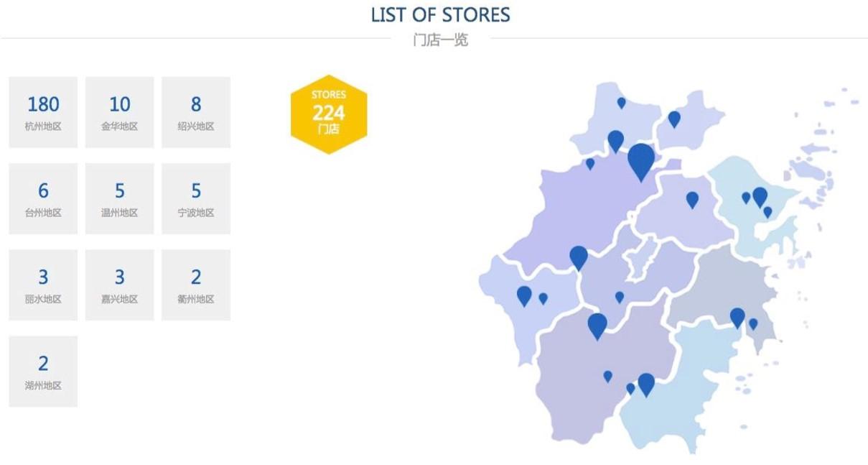The height and width of the screenshot is (465, 868).
Task: Click the large pin in Ningbo area
Action: (760, 195)
